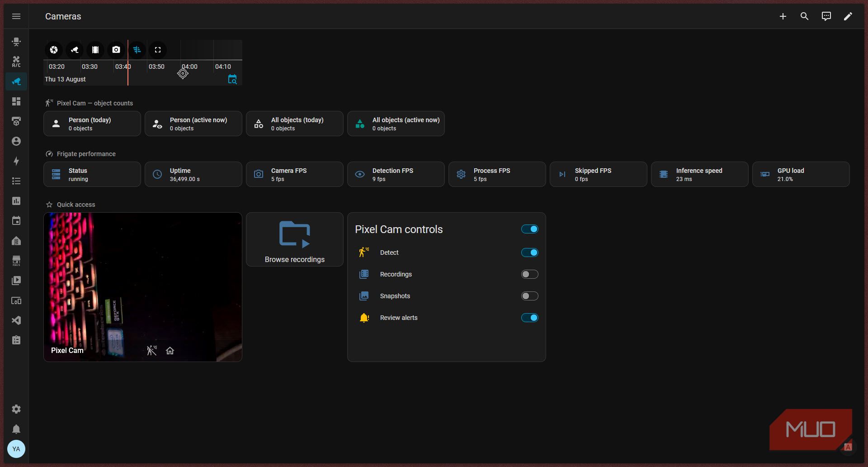Viewport: 868px width, 467px height.
Task: Click the film strip recordings icon
Action: click(x=95, y=50)
